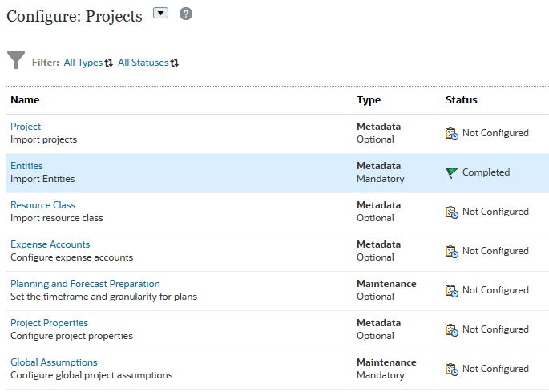The width and height of the screenshot is (549, 392).
Task: Click the Not Configured icon for Project Properties
Action: point(452,329)
